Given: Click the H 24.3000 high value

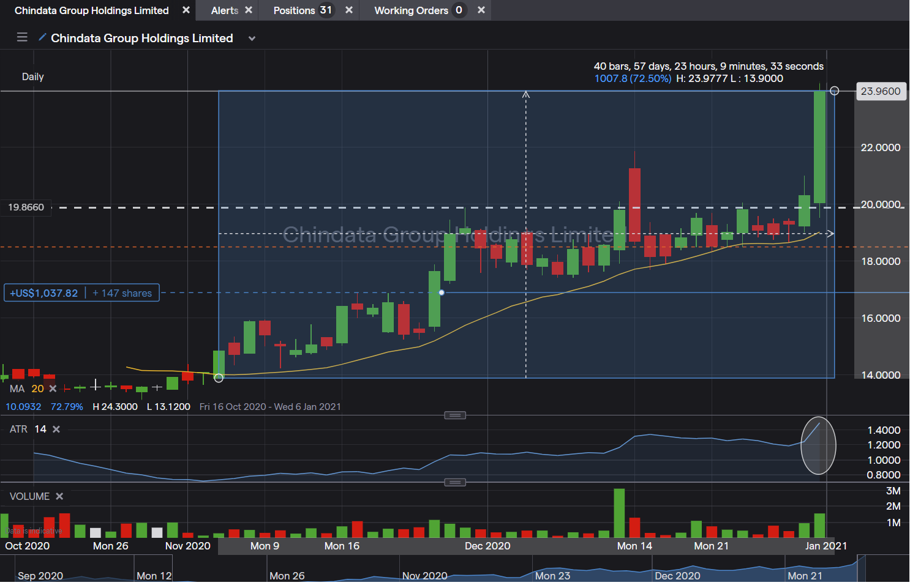Looking at the screenshot, I should click(115, 407).
